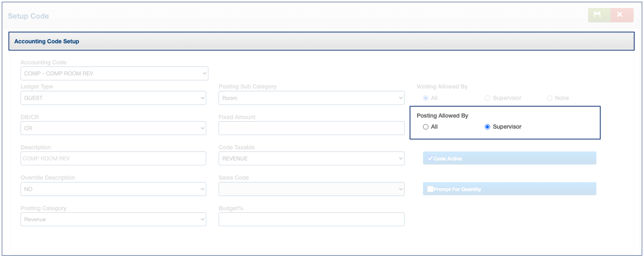
Task: Click the Accounting Code Setup section header
Action: pos(321,41)
